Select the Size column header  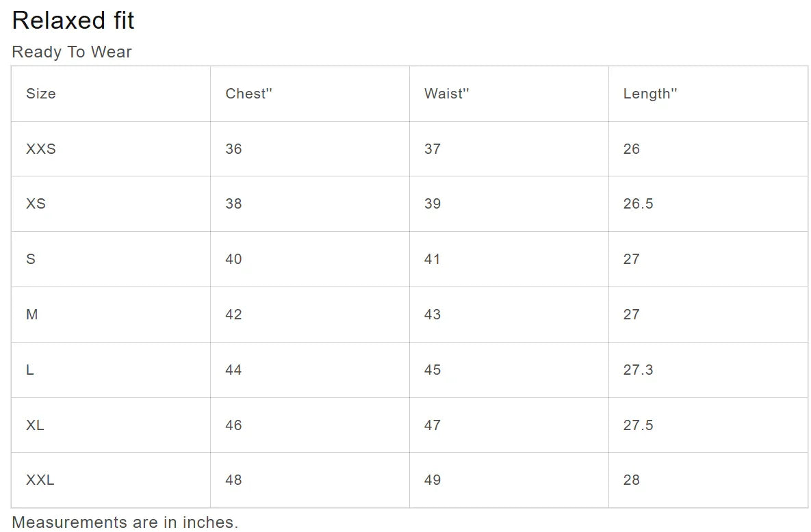[x=41, y=94]
